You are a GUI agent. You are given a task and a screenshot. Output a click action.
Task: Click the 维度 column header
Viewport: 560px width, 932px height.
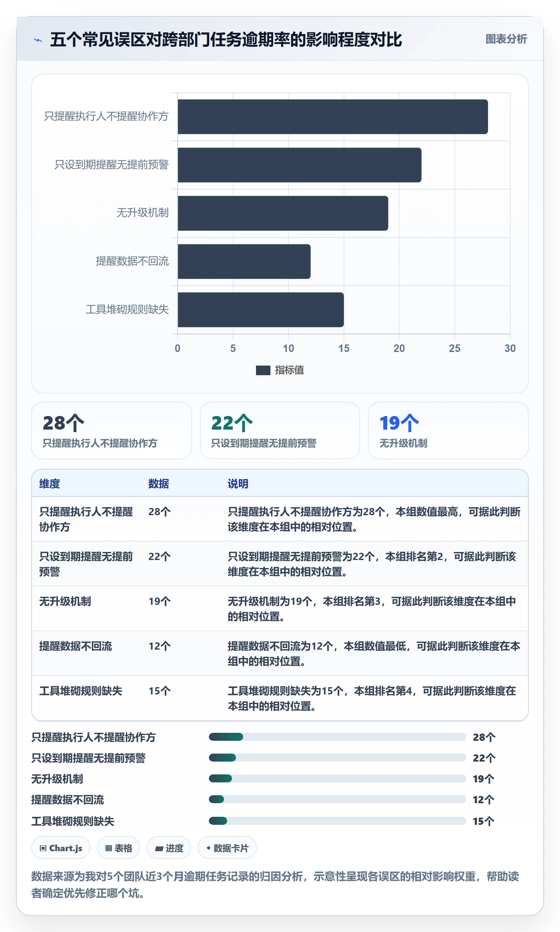coord(50,484)
